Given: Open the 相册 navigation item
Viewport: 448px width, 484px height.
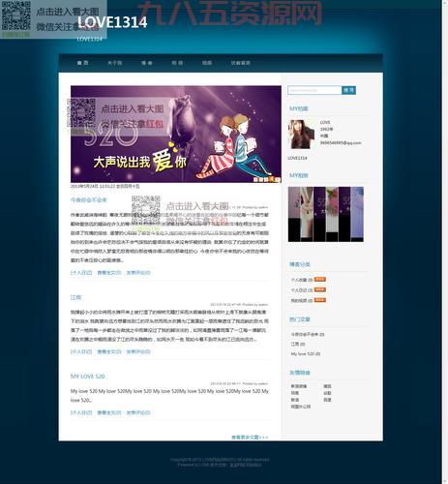Looking at the screenshot, I should [177, 63].
